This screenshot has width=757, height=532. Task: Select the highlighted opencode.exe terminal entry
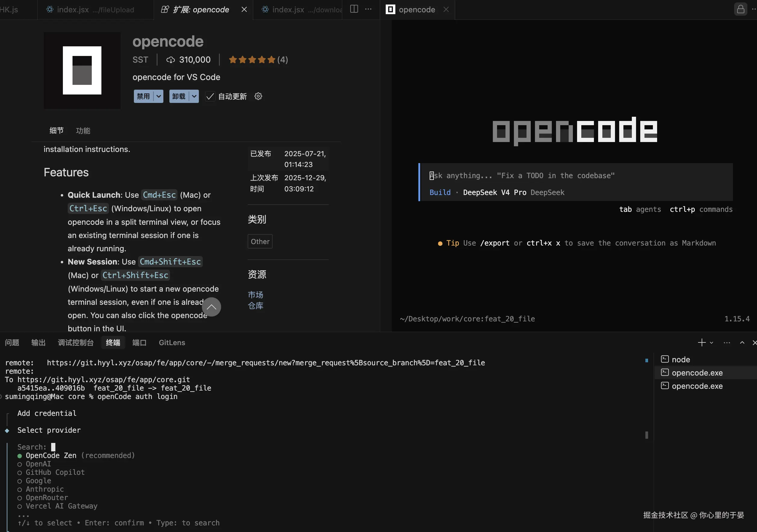click(706, 373)
